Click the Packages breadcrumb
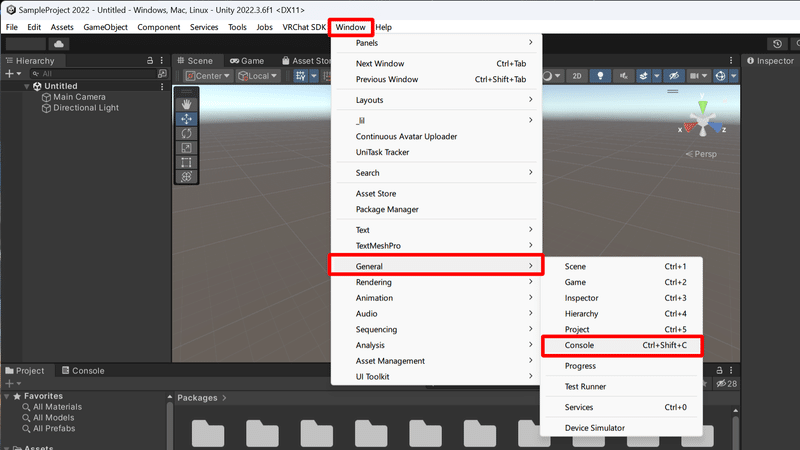 (x=197, y=398)
